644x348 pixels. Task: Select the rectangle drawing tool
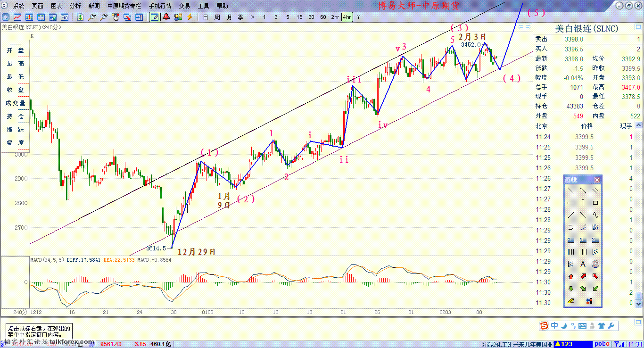click(595, 203)
